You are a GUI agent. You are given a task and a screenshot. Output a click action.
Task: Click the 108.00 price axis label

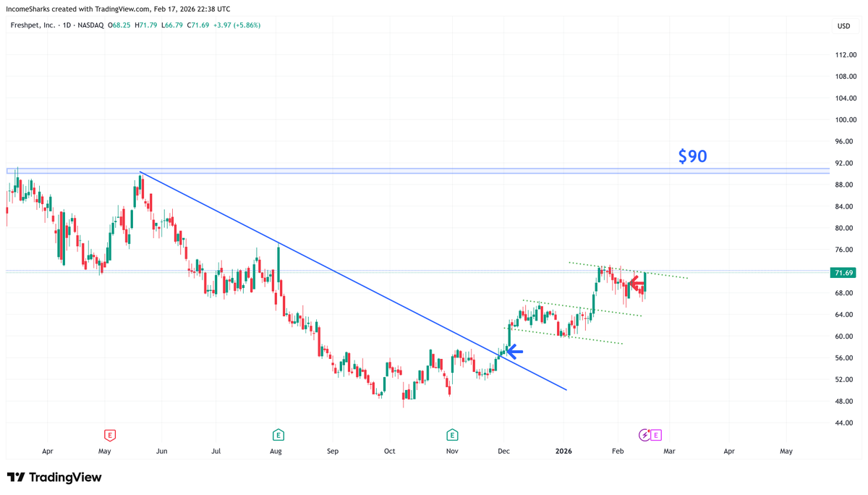coord(846,77)
